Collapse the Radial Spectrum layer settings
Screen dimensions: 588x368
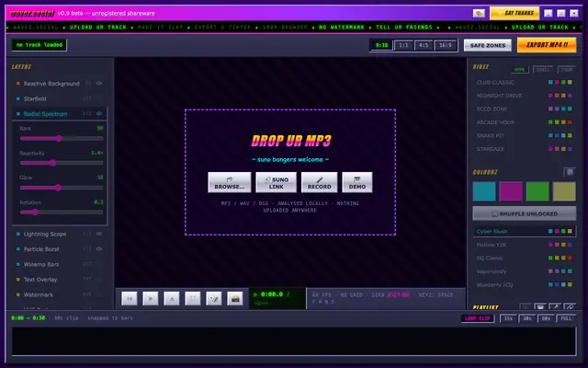[60, 113]
